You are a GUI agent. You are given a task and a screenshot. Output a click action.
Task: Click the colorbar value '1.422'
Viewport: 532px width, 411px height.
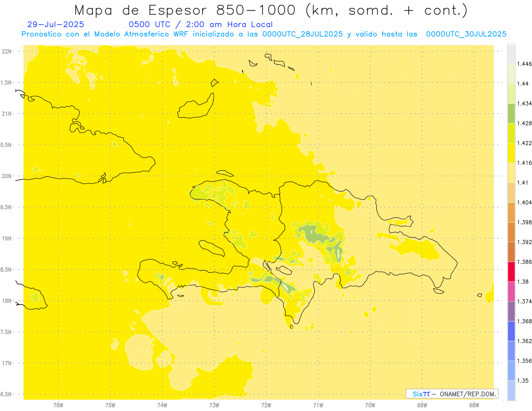(524, 143)
